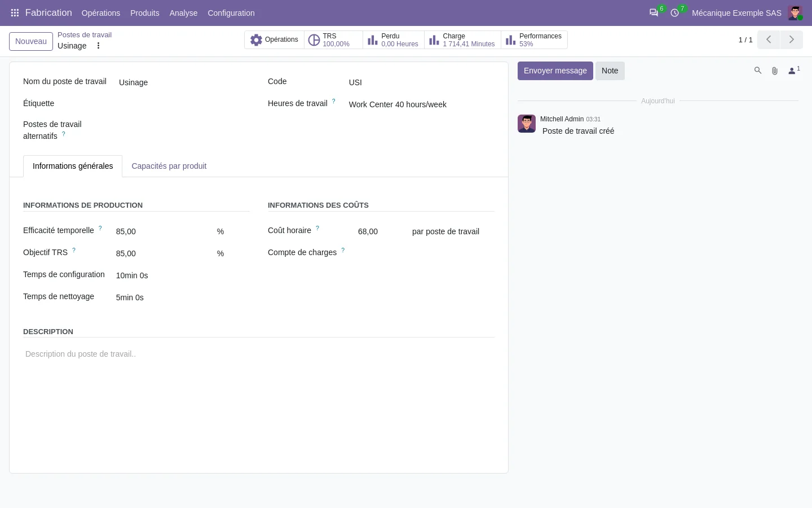The height and width of the screenshot is (508, 812).
Task: Open the TRS pie chart stat
Action: coord(333,40)
